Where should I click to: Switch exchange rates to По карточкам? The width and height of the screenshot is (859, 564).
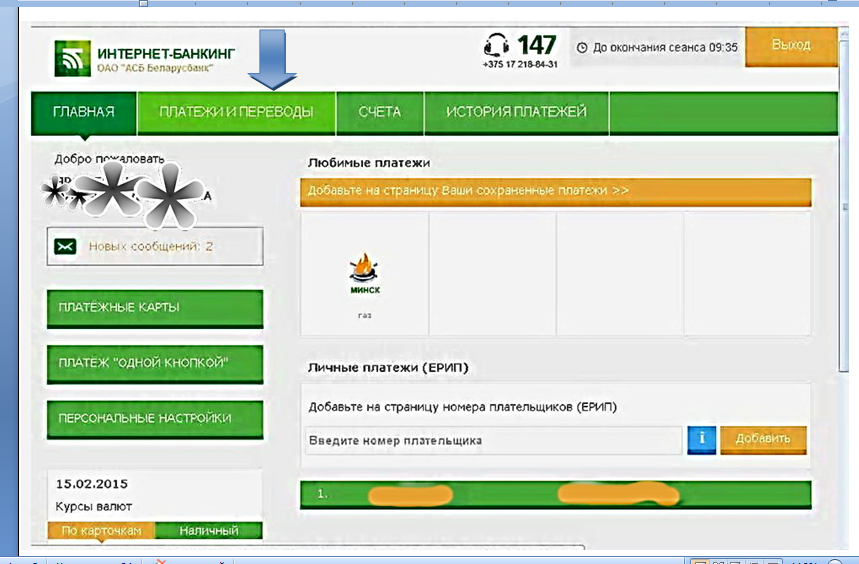pyautogui.click(x=101, y=531)
